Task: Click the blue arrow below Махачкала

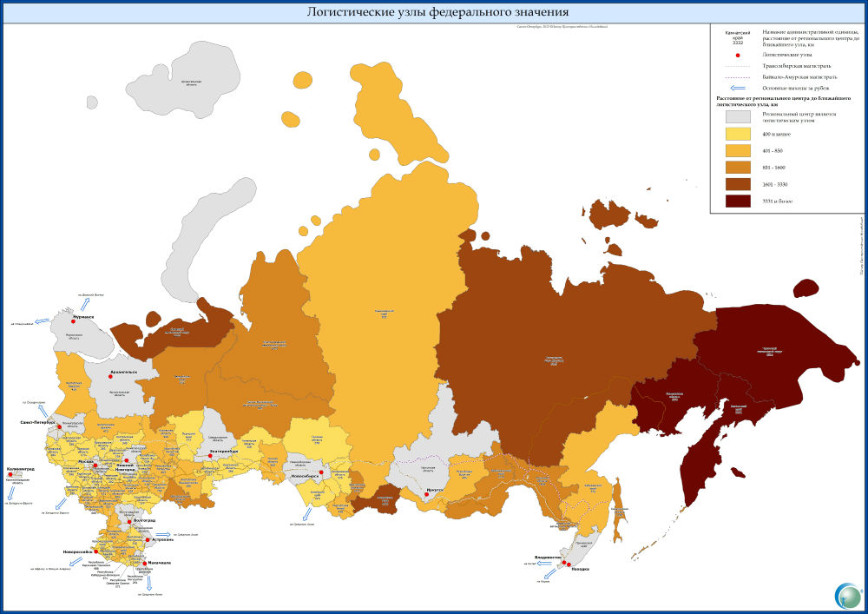Action: click(x=149, y=580)
